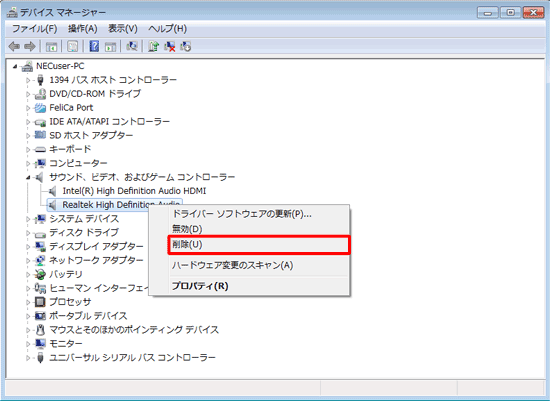Click the Back arrow toolbar icon
This screenshot has height=401, width=550.
coord(14,46)
